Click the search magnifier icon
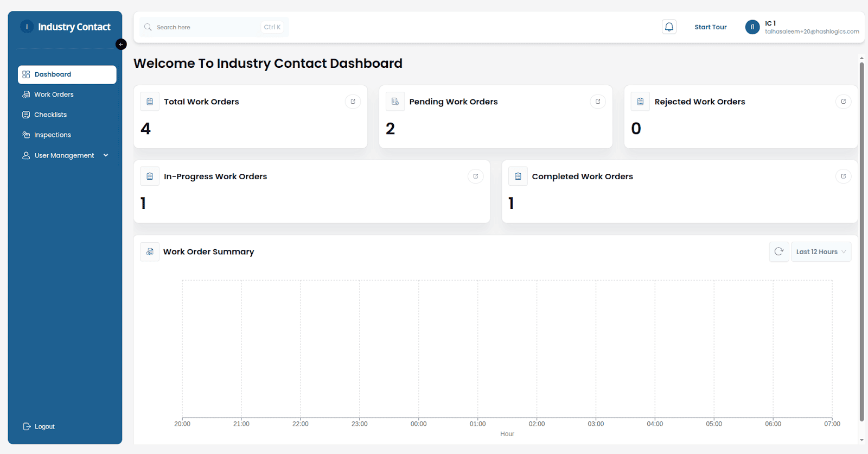The height and width of the screenshot is (454, 868). tap(148, 27)
